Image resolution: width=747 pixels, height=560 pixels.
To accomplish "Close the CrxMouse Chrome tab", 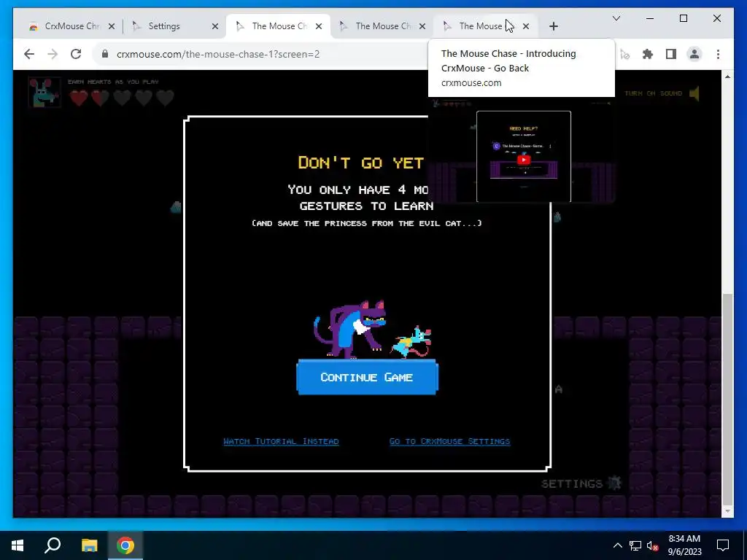I will (x=112, y=26).
